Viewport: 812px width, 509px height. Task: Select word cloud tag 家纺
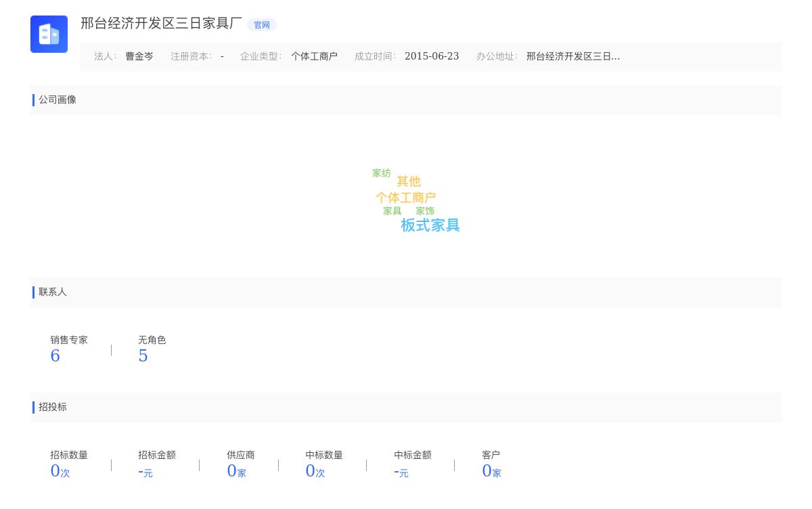382,173
